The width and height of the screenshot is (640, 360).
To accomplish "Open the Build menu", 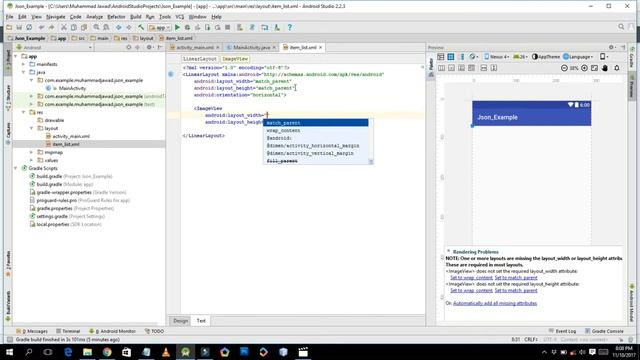I will pos(136,17).
